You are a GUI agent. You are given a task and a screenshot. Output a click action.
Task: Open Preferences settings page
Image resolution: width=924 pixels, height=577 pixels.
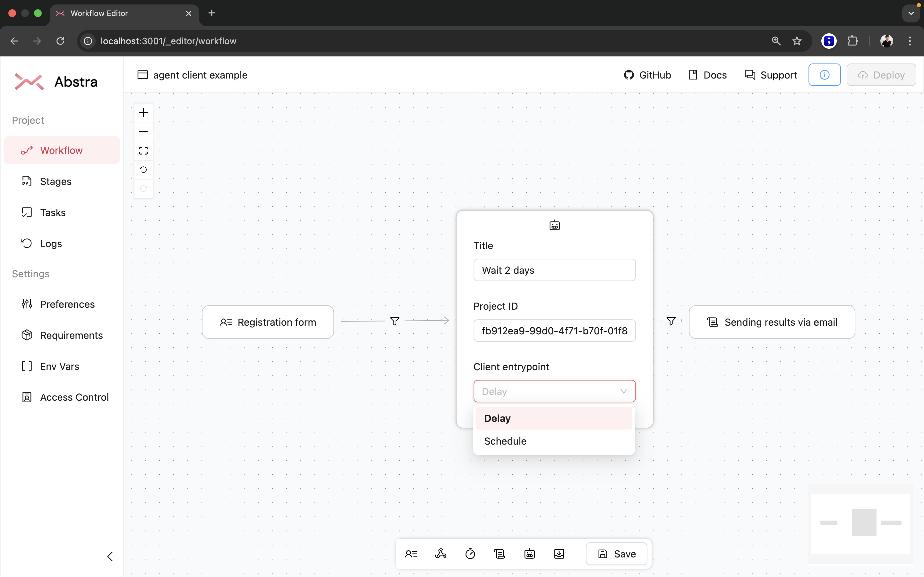tap(67, 304)
